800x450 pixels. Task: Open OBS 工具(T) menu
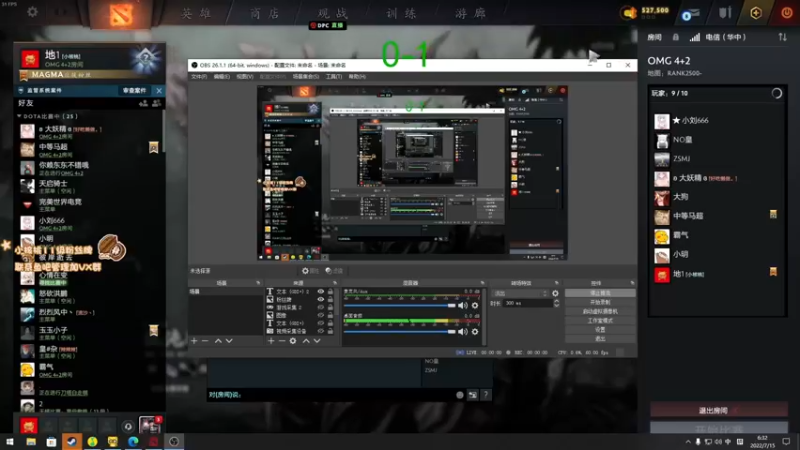[x=334, y=77]
